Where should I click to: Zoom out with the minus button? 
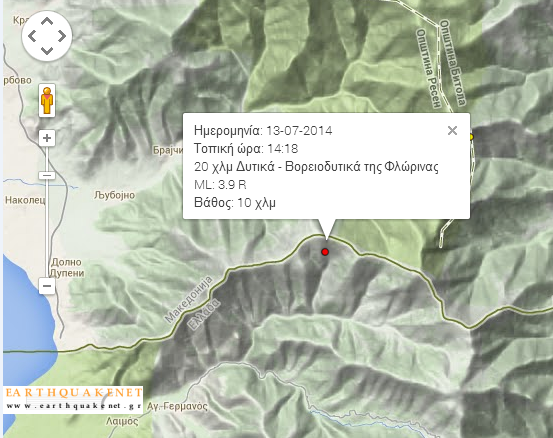pos(47,286)
